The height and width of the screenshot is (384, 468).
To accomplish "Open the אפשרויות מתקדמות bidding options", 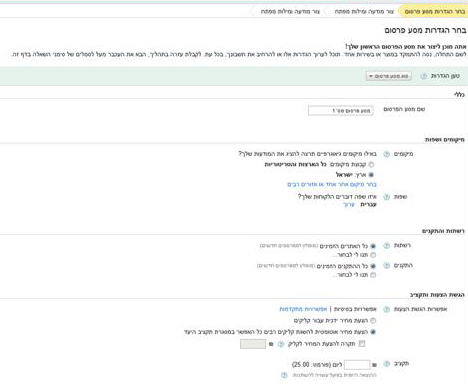I will (x=303, y=309).
